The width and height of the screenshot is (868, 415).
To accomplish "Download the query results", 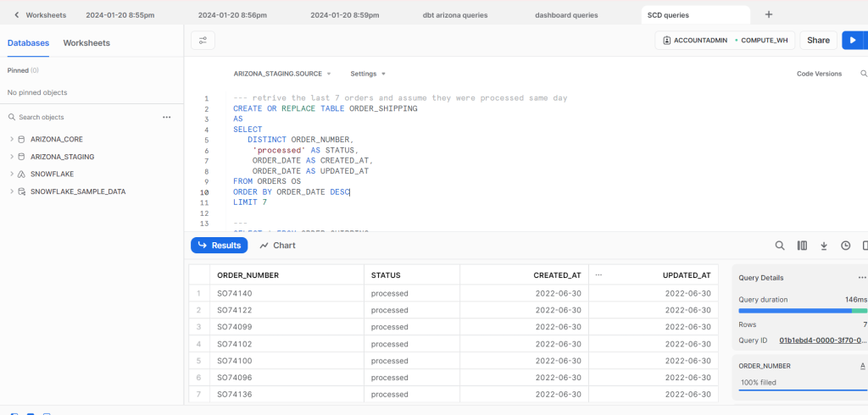I will (x=824, y=246).
